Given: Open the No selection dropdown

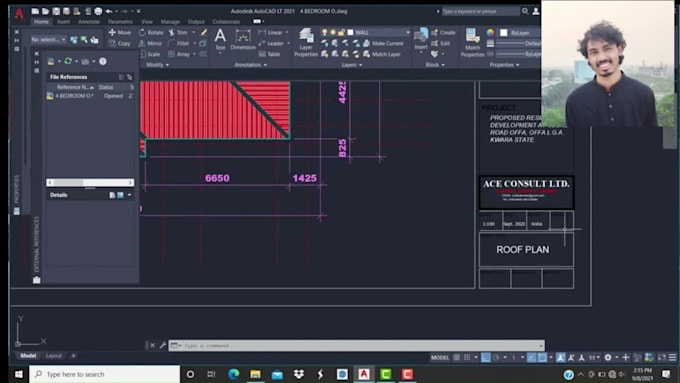Looking at the screenshot, I should [48, 39].
